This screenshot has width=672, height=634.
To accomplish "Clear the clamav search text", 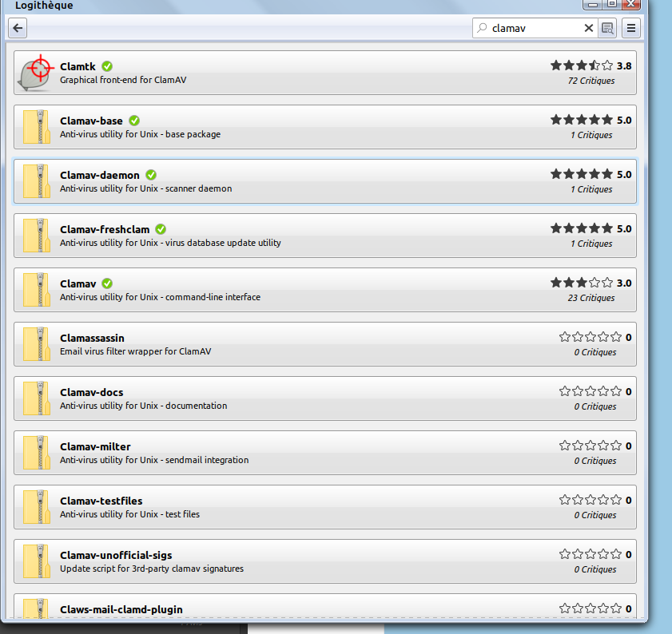I will [588, 28].
